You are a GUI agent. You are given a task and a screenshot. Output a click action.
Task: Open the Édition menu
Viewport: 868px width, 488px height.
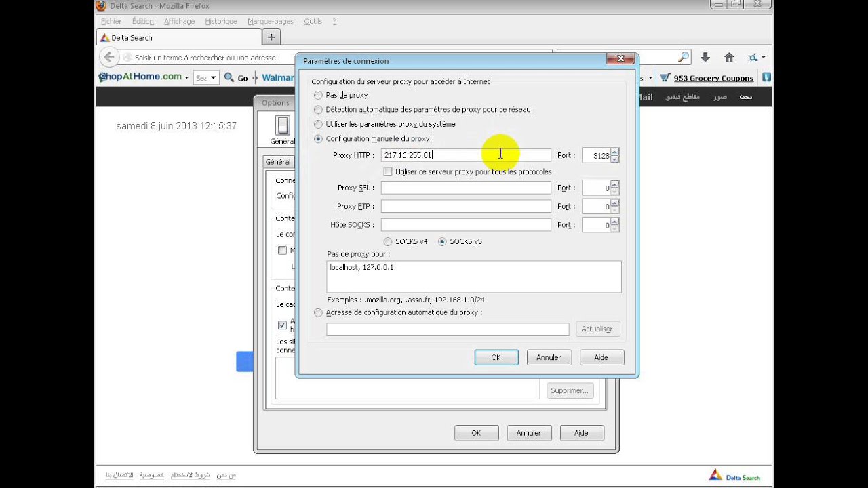[x=142, y=22]
